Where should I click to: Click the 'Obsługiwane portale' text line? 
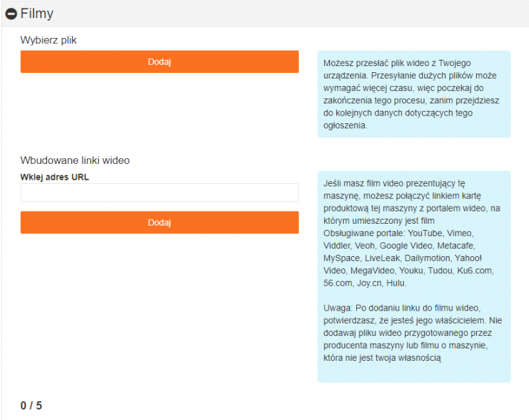tap(398, 233)
